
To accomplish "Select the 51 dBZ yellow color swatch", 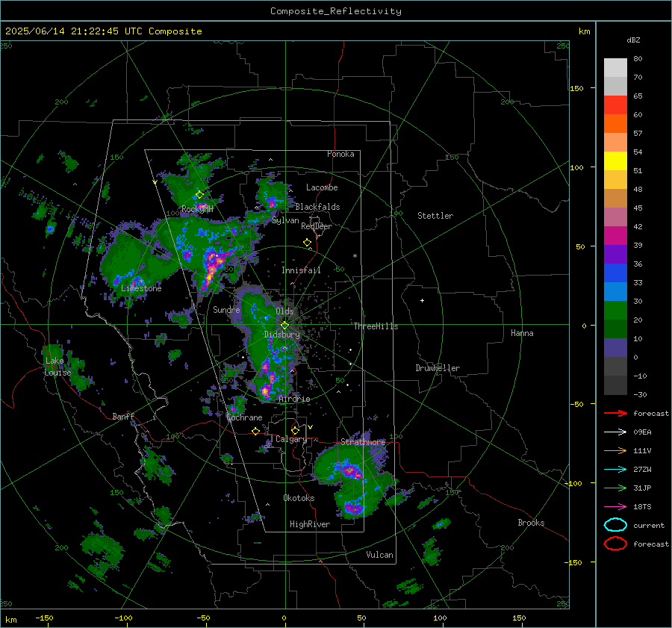I will (x=615, y=161).
